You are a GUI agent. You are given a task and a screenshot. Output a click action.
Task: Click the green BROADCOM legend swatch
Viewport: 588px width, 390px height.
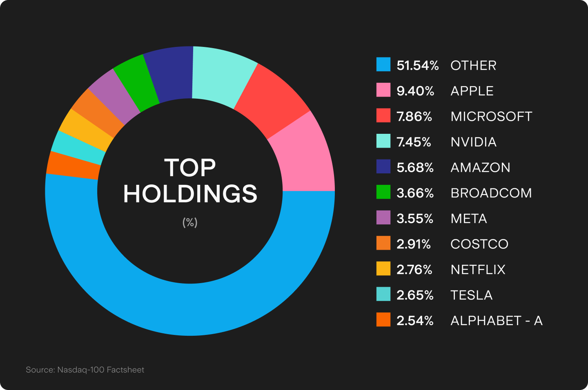[x=383, y=192]
